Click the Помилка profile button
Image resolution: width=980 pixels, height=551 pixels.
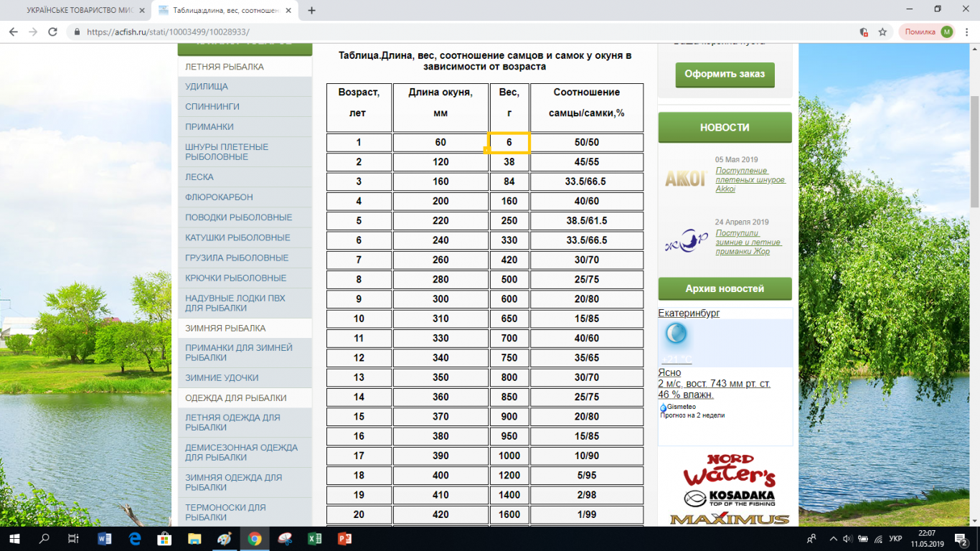928,32
